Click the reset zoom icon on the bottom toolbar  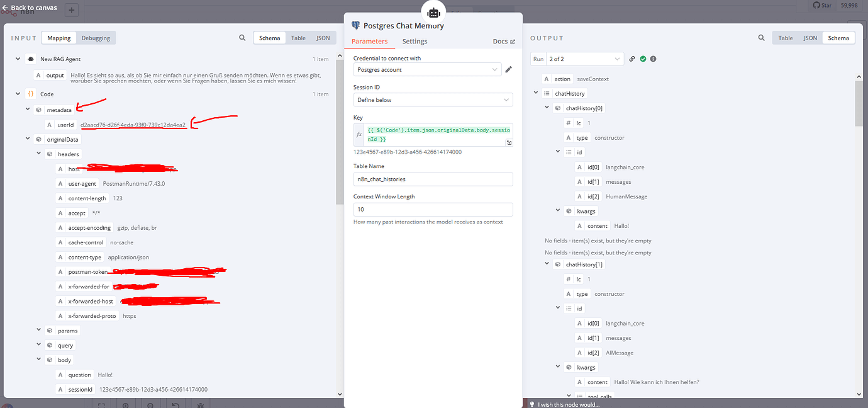pyautogui.click(x=175, y=405)
